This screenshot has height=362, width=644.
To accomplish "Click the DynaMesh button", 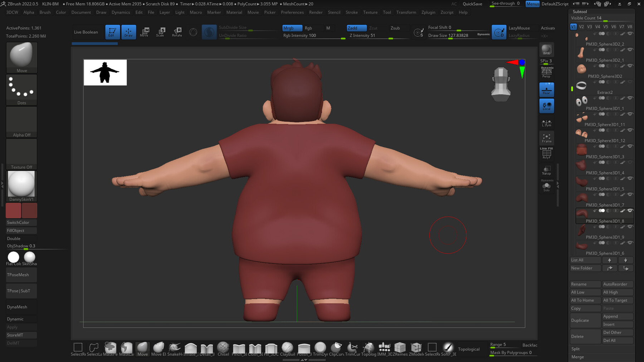I will tap(21, 307).
